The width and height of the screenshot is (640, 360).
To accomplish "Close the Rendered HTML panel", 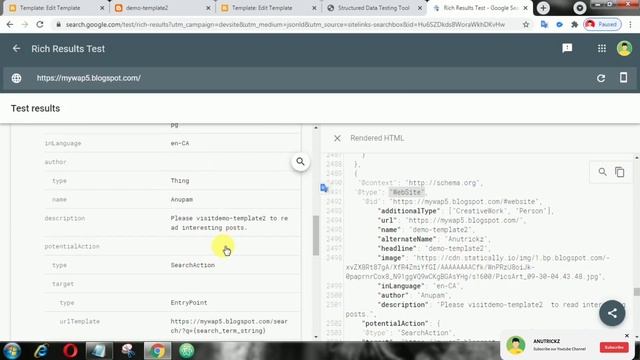I will [337, 138].
